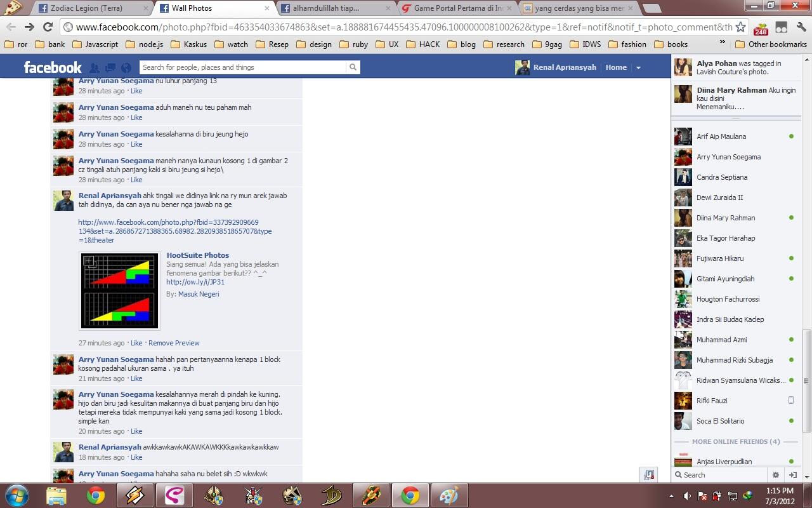Open Windows Explorer from the taskbar
Screen dimensions: 812x508
[x=56, y=495]
